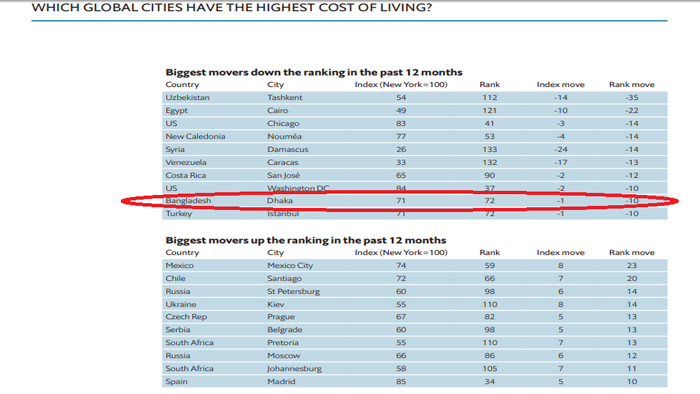Click 'Venezuela' country cell
This screenshot has width=700, height=394.
[x=186, y=162]
